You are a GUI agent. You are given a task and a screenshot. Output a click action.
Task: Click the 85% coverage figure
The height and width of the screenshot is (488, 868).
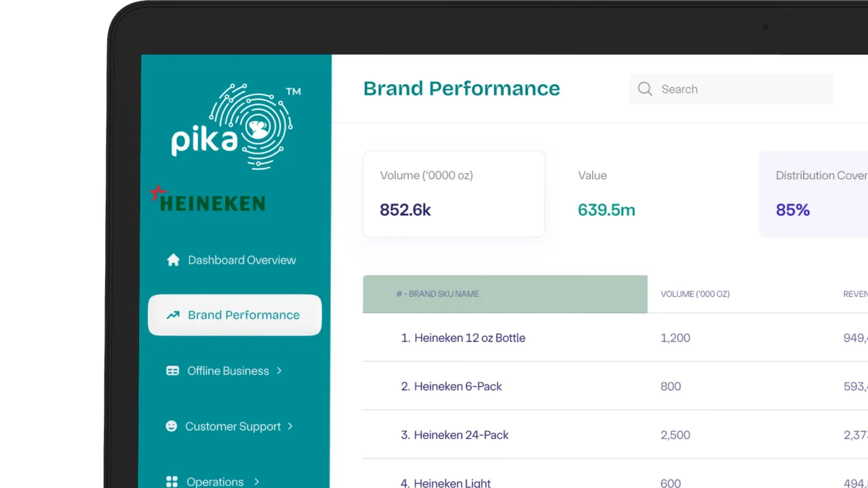pyautogui.click(x=793, y=210)
